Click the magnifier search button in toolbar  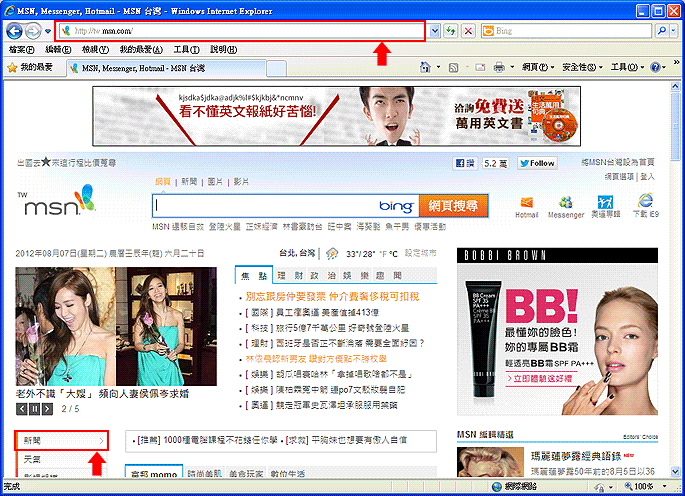661,31
